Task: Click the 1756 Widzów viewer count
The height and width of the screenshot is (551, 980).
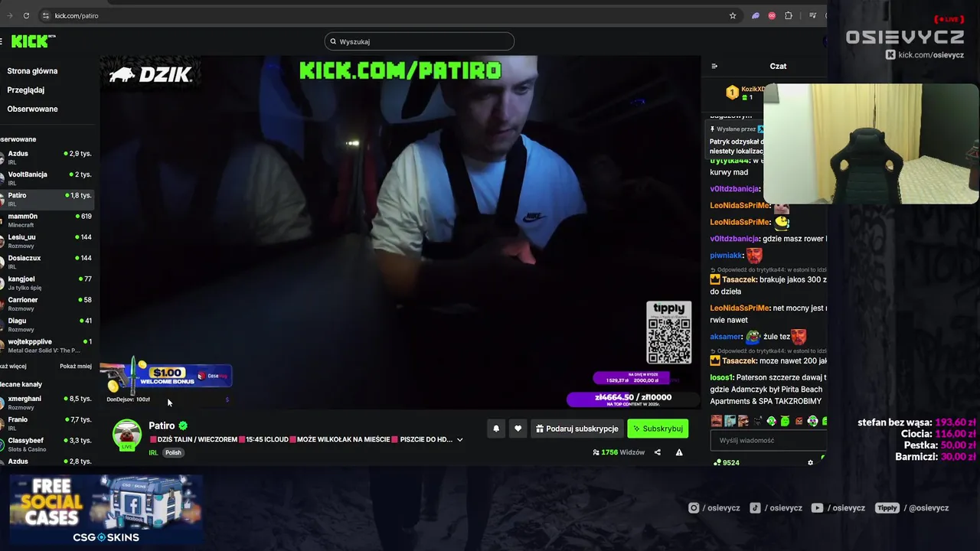Action: (619, 452)
